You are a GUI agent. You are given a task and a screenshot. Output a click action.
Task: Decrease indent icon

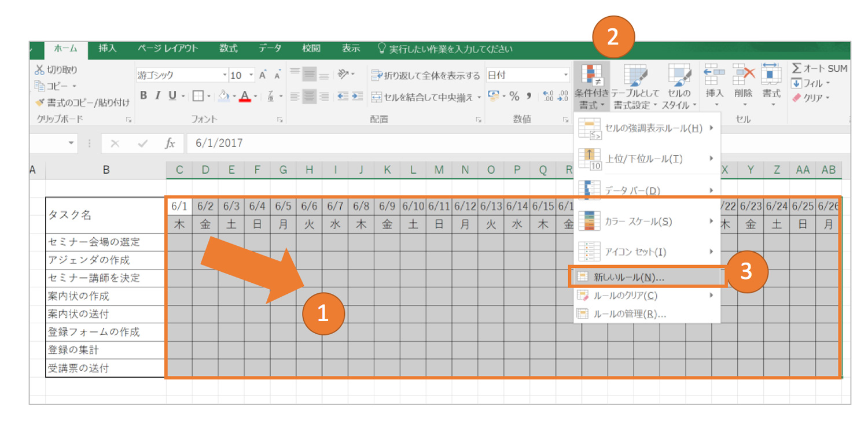(x=343, y=97)
